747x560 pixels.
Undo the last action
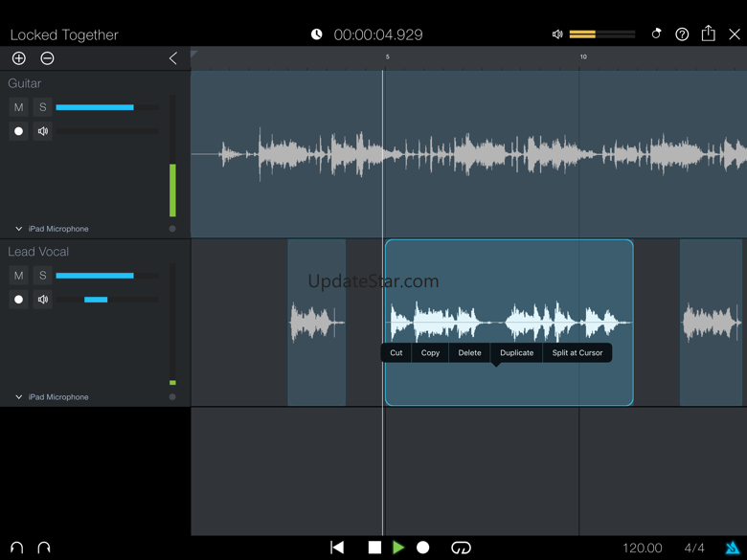point(16,548)
